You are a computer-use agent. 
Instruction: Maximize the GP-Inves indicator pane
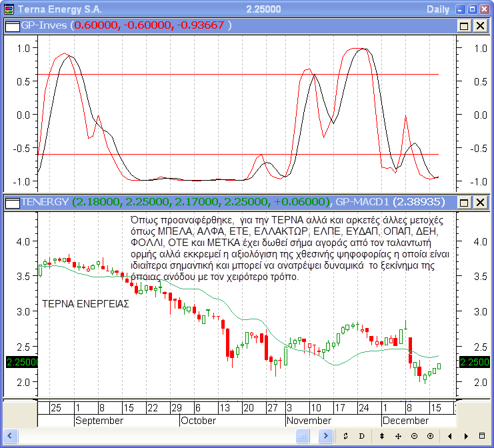(x=465, y=26)
